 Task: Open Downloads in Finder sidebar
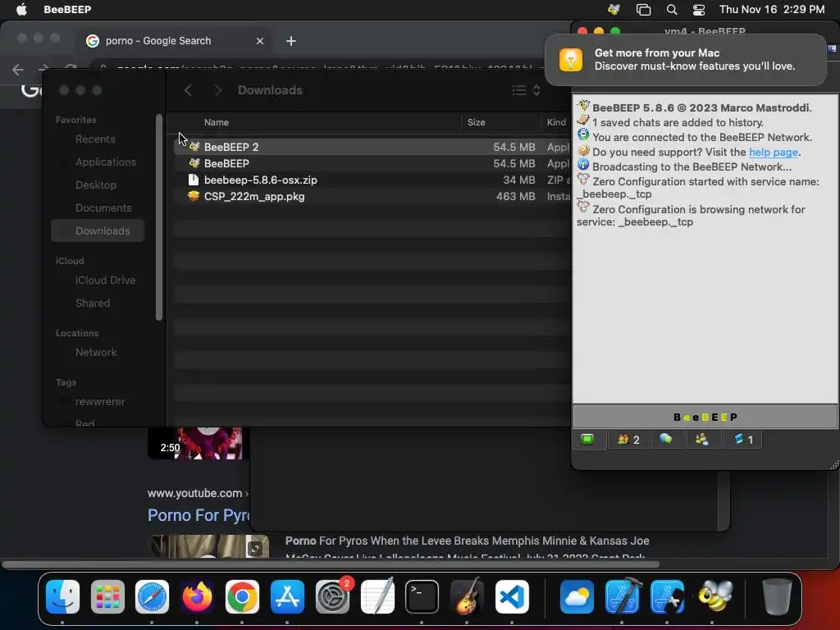click(x=98, y=231)
